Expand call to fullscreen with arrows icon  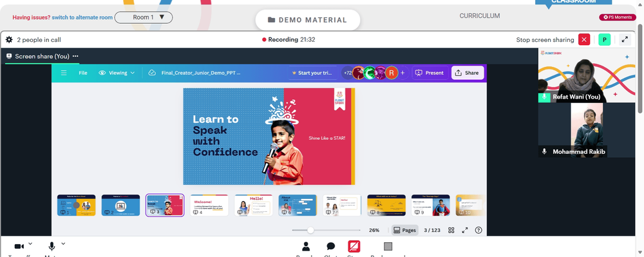pyautogui.click(x=625, y=39)
